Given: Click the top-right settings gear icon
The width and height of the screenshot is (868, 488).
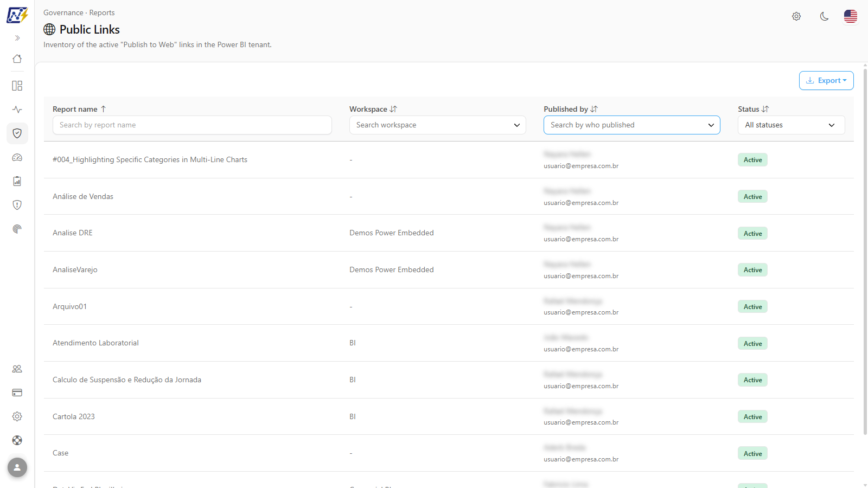Looking at the screenshot, I should click(x=796, y=16).
